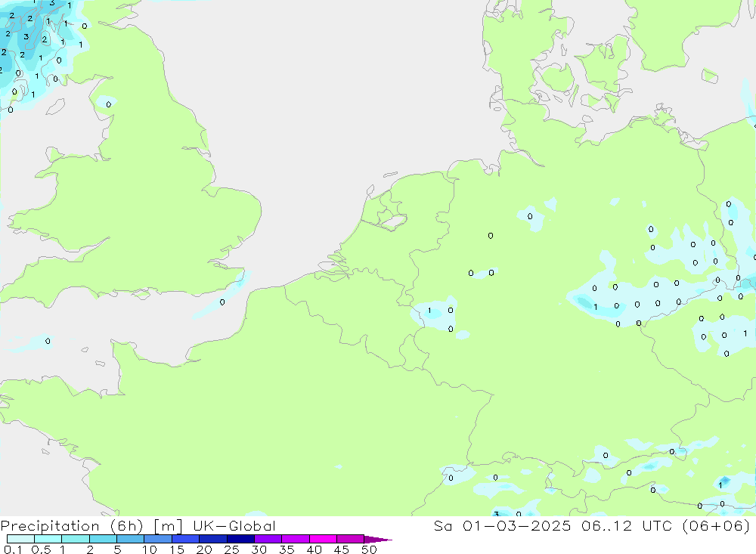The image size is (756, 554).
Task: Click the '[m]' unit label
Action: (x=169, y=526)
